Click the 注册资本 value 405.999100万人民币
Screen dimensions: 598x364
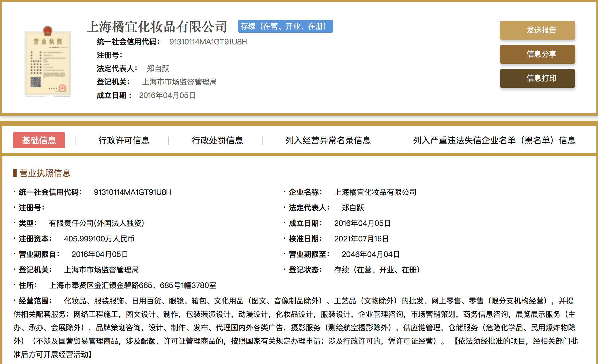(x=99, y=239)
